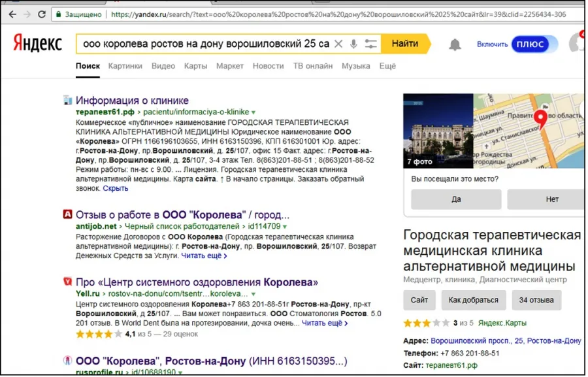The image size is (588, 377).
Task: Open the терапевт61.рф site link in card
Action: pos(451,365)
